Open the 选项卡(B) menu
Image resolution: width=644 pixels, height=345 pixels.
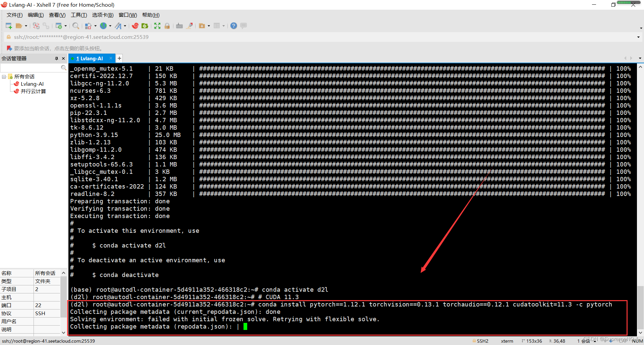pos(103,15)
